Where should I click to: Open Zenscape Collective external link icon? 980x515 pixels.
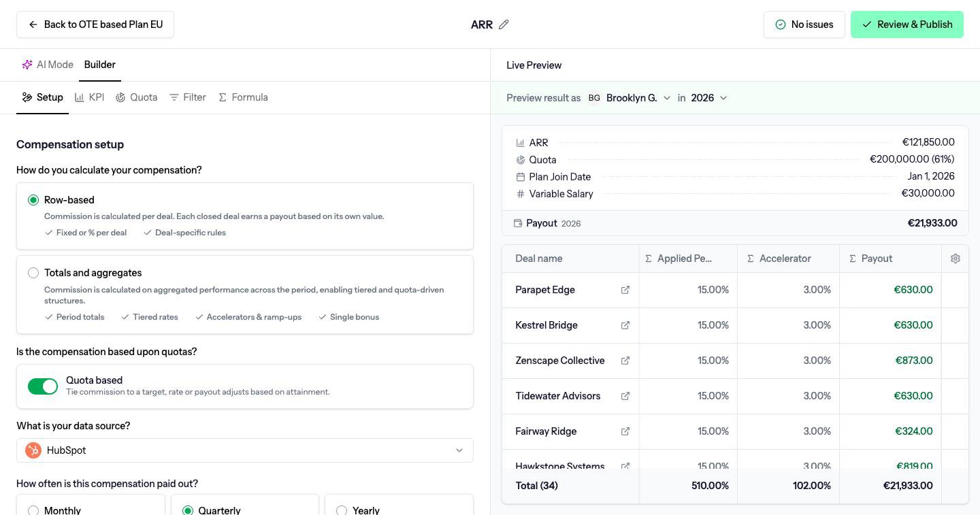tap(625, 361)
